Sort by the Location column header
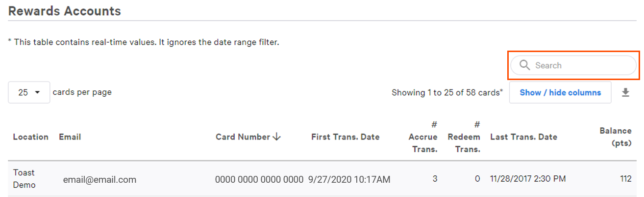Image resolution: width=644 pixels, height=197 pixels. (30, 137)
